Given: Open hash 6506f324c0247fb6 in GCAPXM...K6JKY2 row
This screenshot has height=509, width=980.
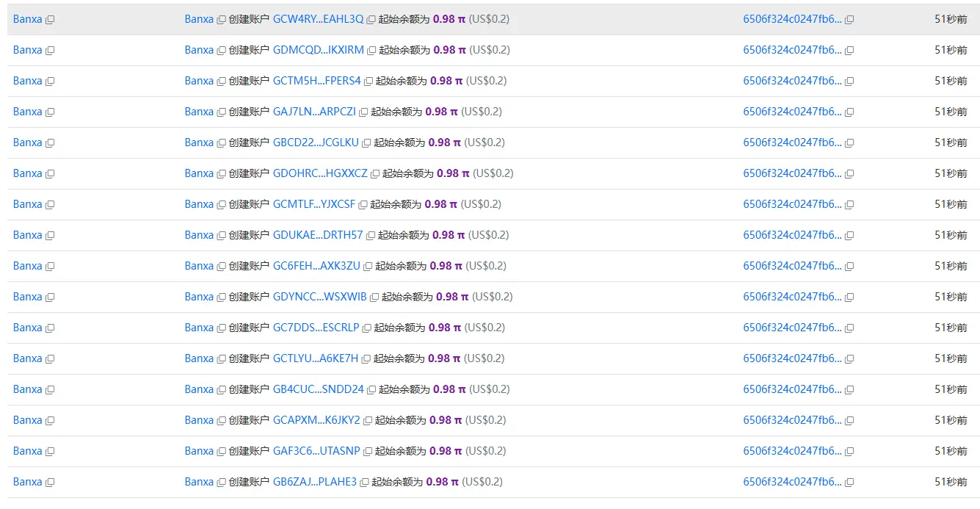Looking at the screenshot, I should tap(793, 420).
